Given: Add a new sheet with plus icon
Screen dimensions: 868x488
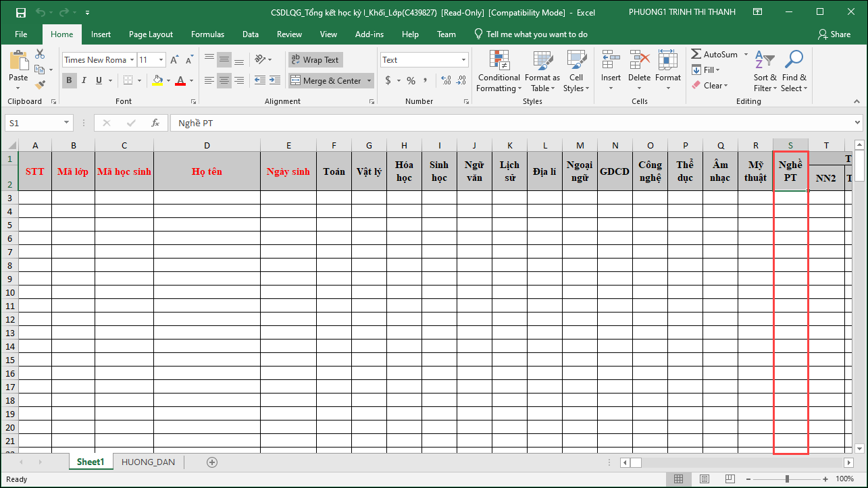Looking at the screenshot, I should [212, 462].
